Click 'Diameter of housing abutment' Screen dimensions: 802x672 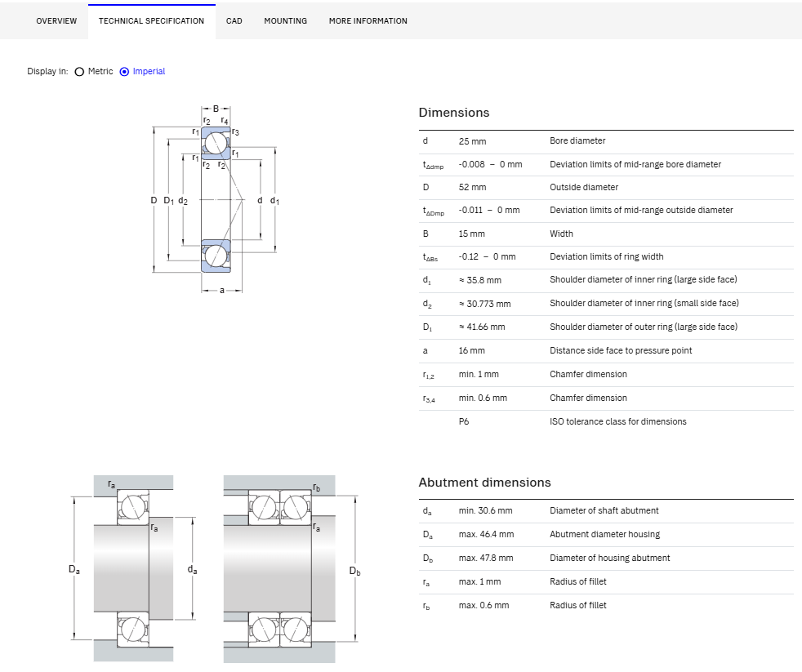pos(610,558)
